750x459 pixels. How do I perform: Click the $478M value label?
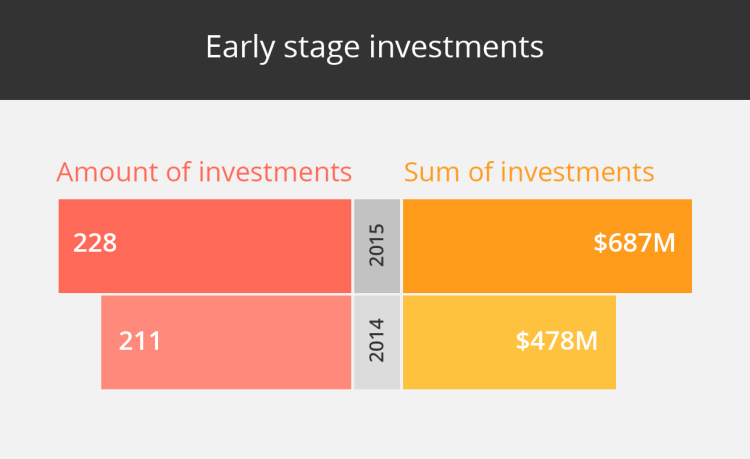click(557, 340)
